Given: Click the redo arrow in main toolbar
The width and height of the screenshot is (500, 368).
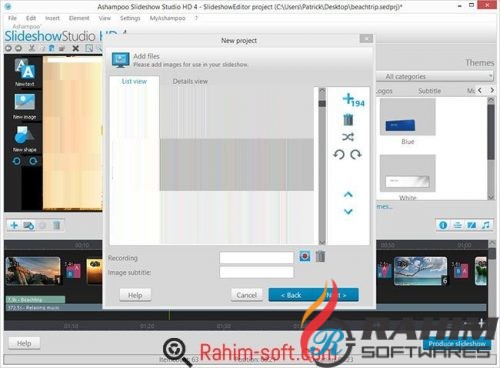Looking at the screenshot, I should click(x=18, y=48).
